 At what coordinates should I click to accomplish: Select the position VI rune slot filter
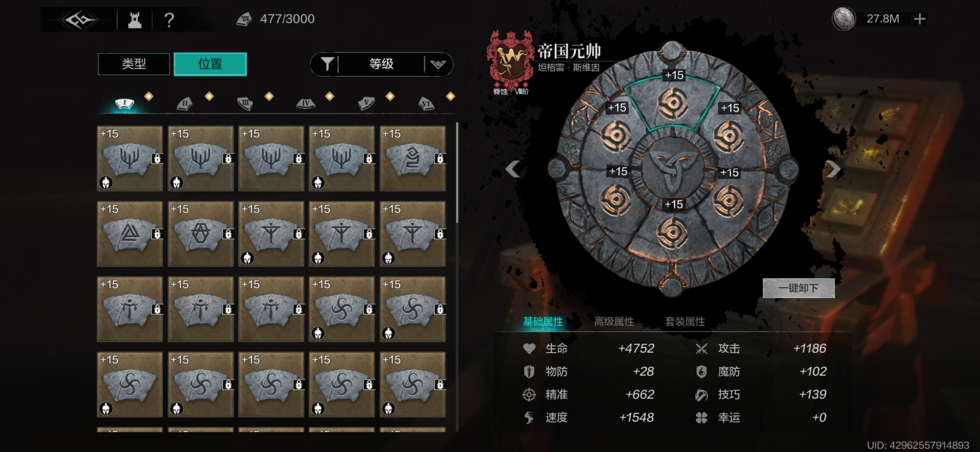pos(426,103)
